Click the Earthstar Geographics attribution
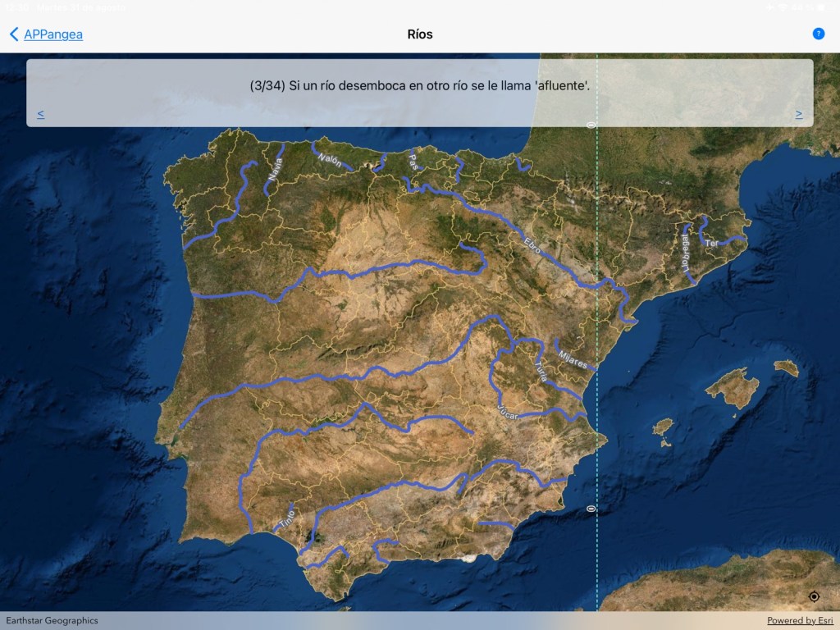Image resolution: width=840 pixels, height=630 pixels. click(x=52, y=621)
